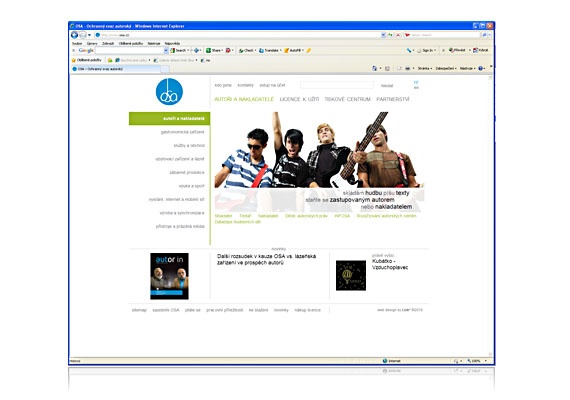
Task: Select green 'autoři a nakladatelé' sidebar item
Action: [169, 119]
